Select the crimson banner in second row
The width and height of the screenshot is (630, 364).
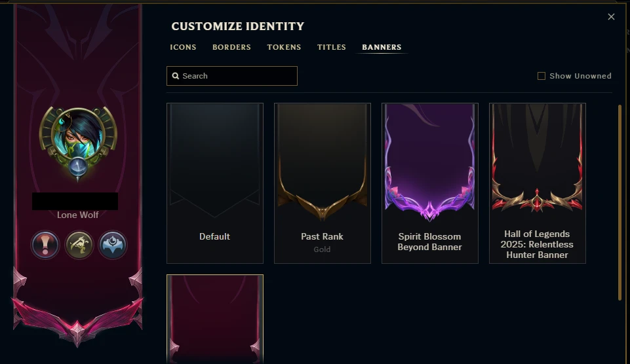click(x=215, y=318)
